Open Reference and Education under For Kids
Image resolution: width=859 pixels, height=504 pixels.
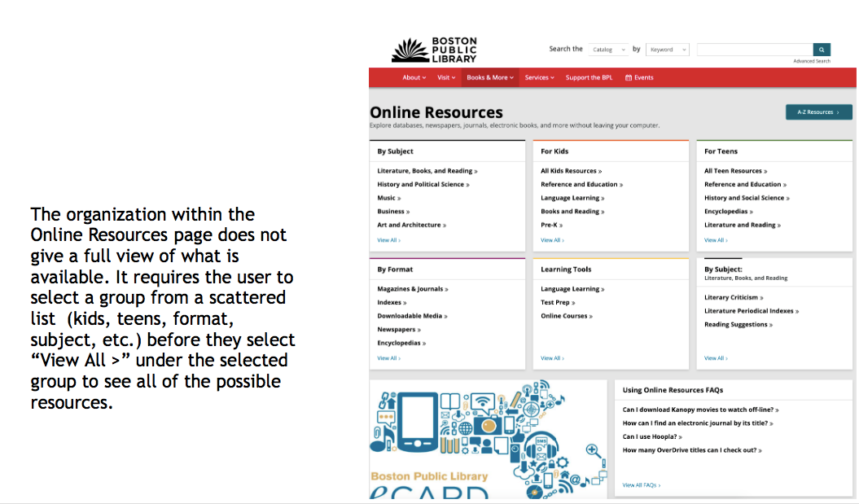pyautogui.click(x=582, y=185)
